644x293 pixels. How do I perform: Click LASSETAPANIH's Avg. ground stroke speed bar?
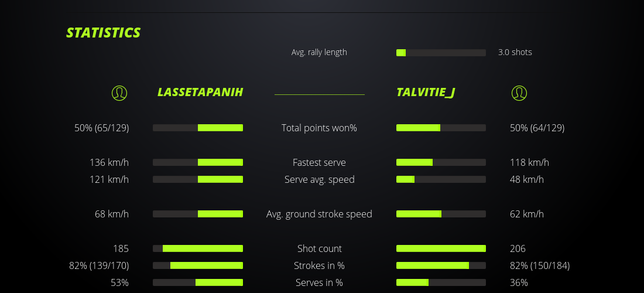click(198, 214)
